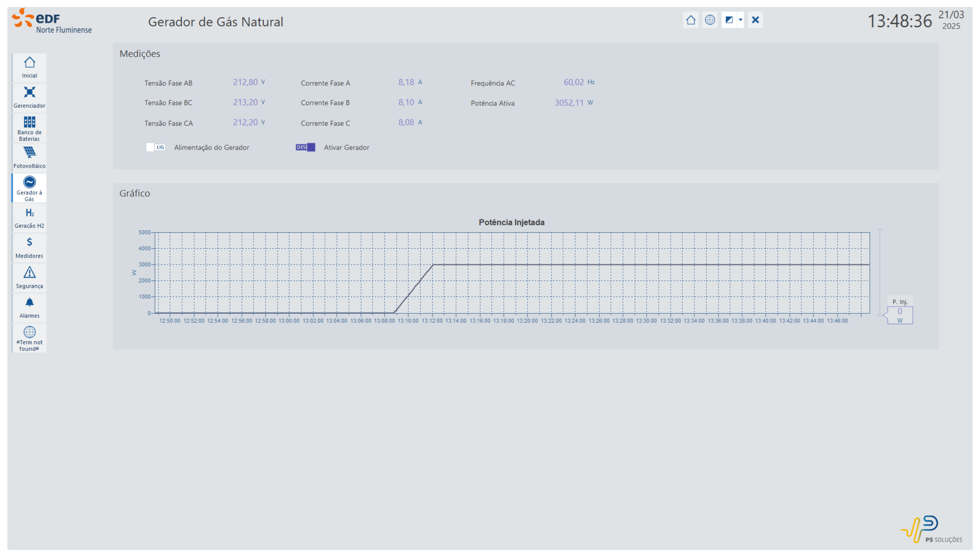Toggle the Alimentação do Gerador switch
Image resolution: width=980 pixels, height=558 pixels.
click(155, 147)
